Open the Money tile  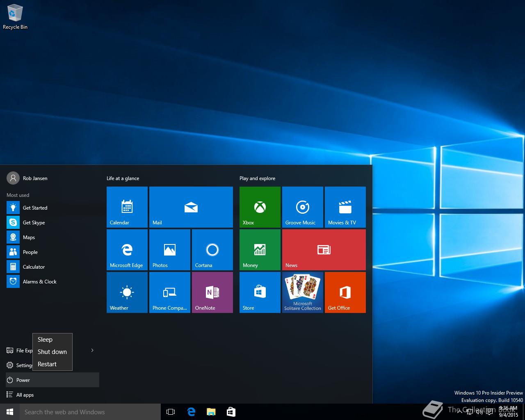click(x=260, y=250)
